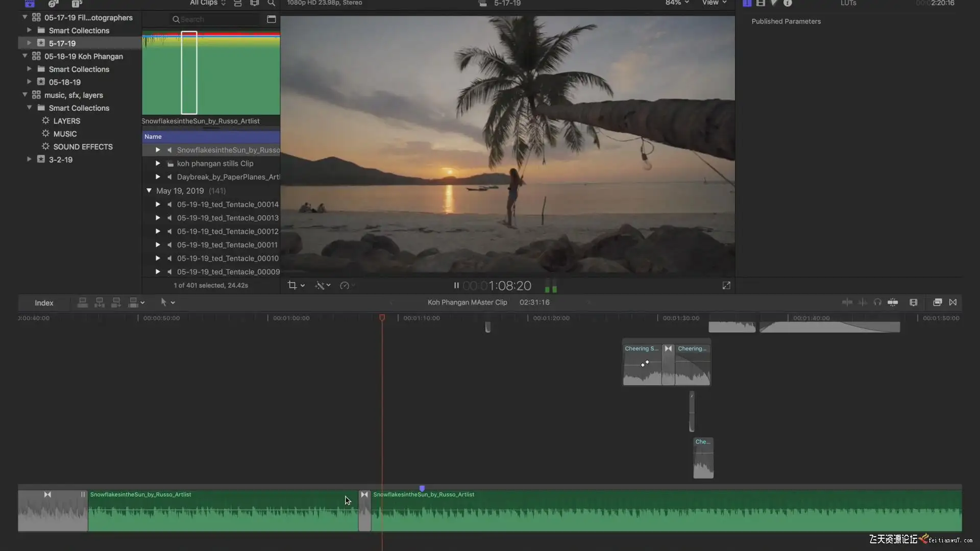Open the transitions browser
Image resolution: width=980 pixels, height=551 pixels.
tap(953, 303)
